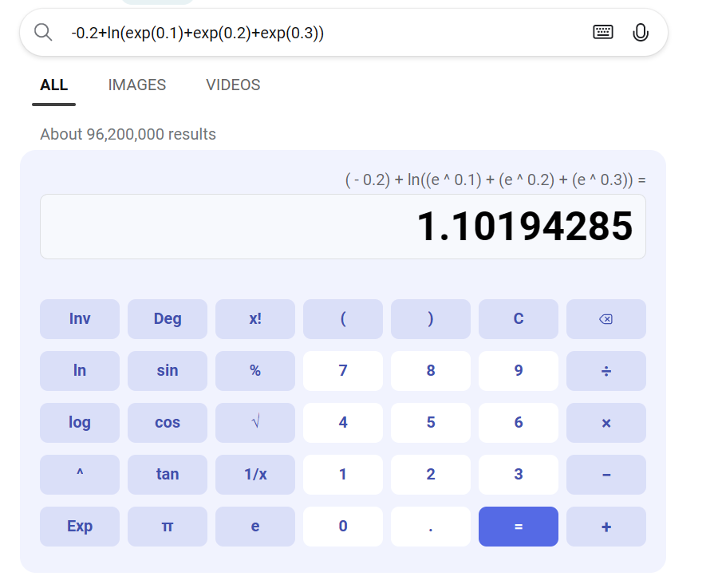Switch to the ALL results tab

(x=53, y=85)
